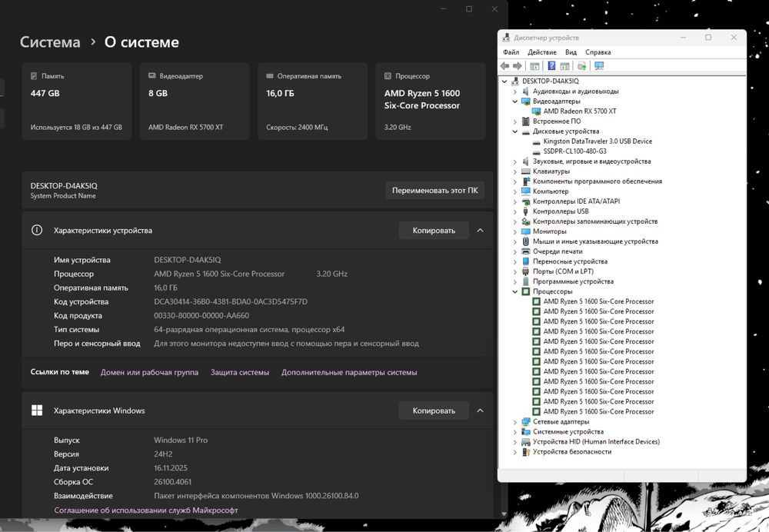Click monitor icon beside Мониторы
This screenshot has width=769, height=532.
click(526, 231)
